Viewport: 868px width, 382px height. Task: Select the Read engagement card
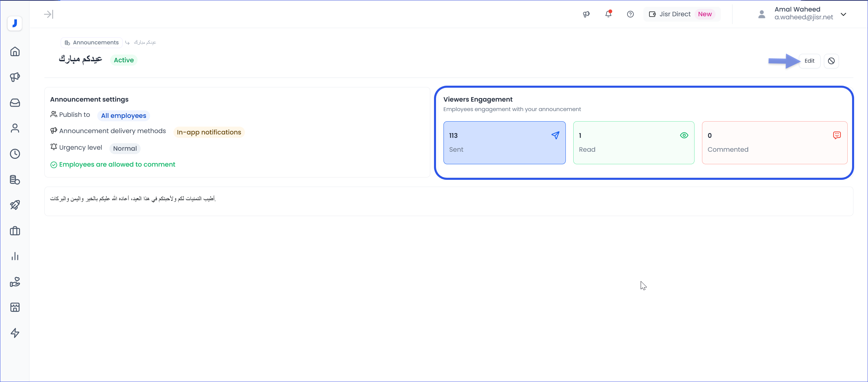point(633,143)
